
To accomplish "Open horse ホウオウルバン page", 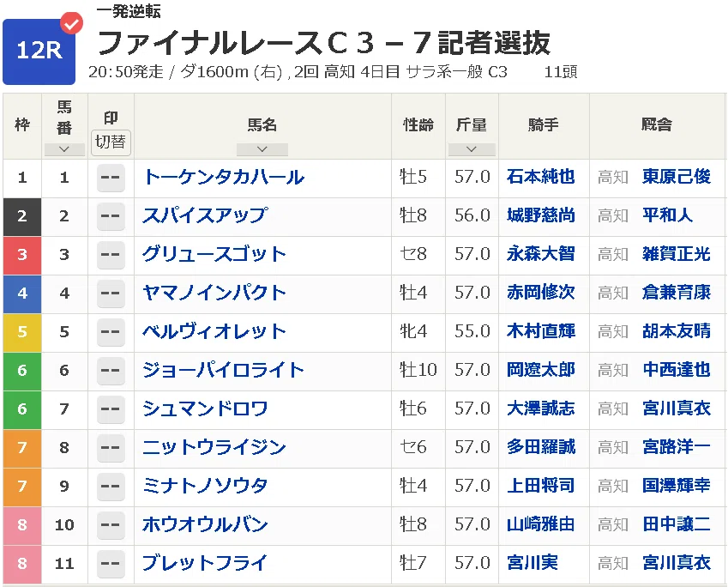I will tap(205, 524).
